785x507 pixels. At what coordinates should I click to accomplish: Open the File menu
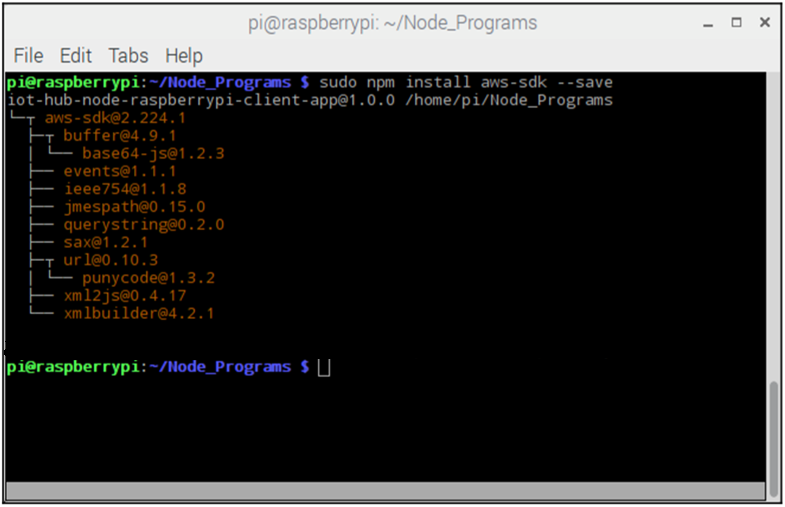29,56
